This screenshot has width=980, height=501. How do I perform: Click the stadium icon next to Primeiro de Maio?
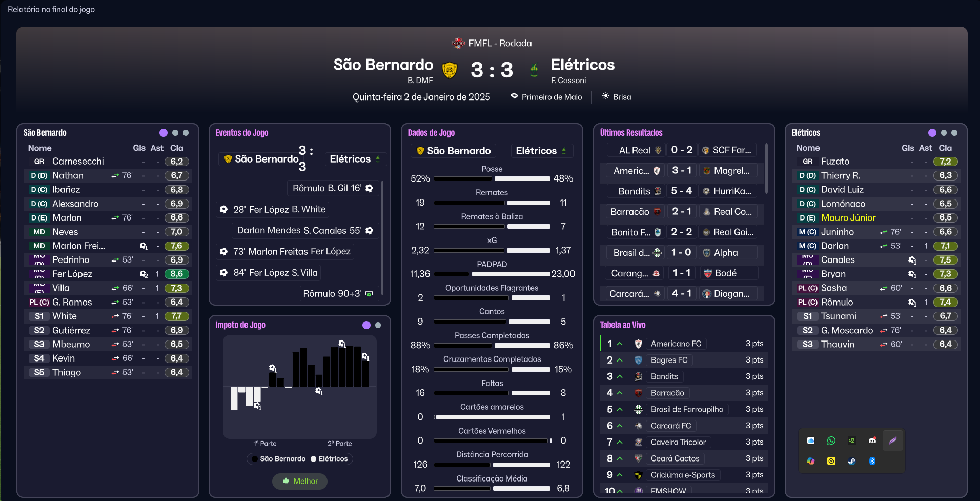click(x=514, y=96)
